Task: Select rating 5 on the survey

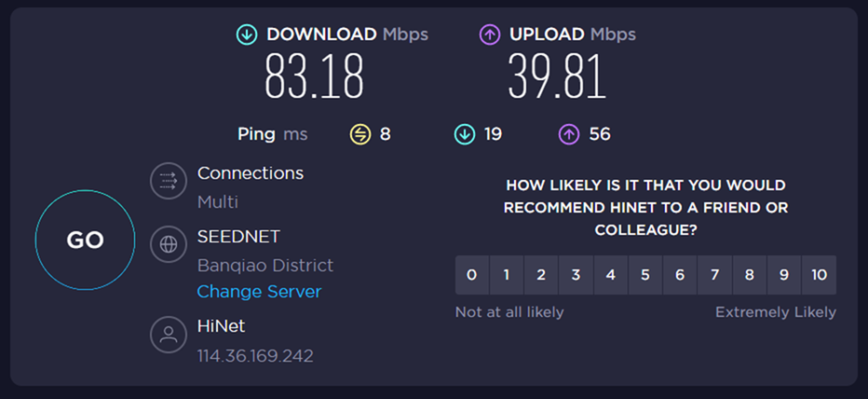Action: click(645, 275)
